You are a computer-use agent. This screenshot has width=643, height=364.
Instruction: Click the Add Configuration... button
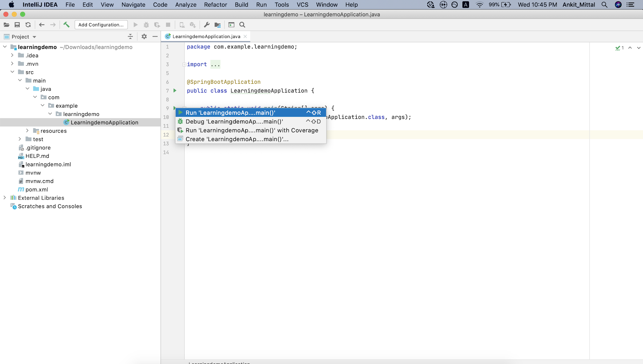coord(101,25)
